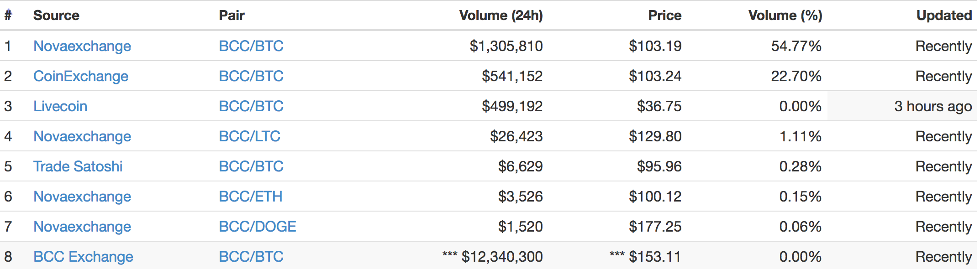Click BCC/DOGE pair link

pyautogui.click(x=258, y=227)
